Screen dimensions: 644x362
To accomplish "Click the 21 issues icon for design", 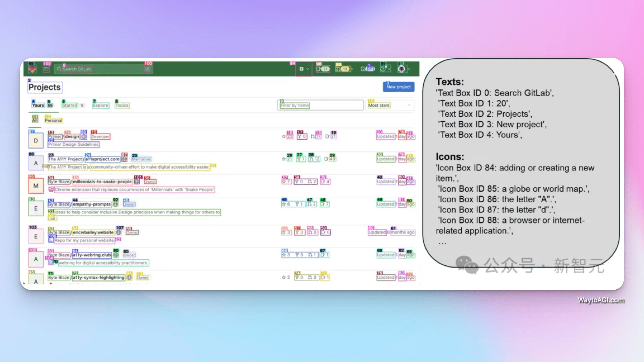I will click(331, 137).
